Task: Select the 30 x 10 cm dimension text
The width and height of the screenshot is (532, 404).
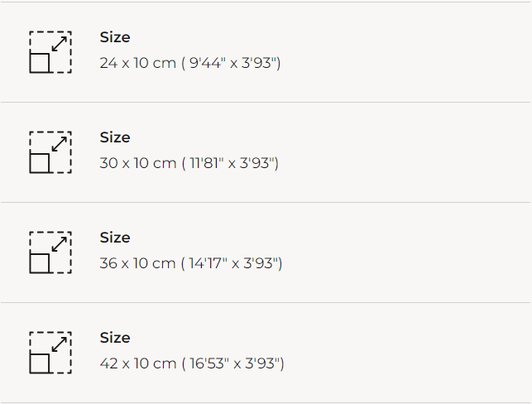Action: (137, 163)
